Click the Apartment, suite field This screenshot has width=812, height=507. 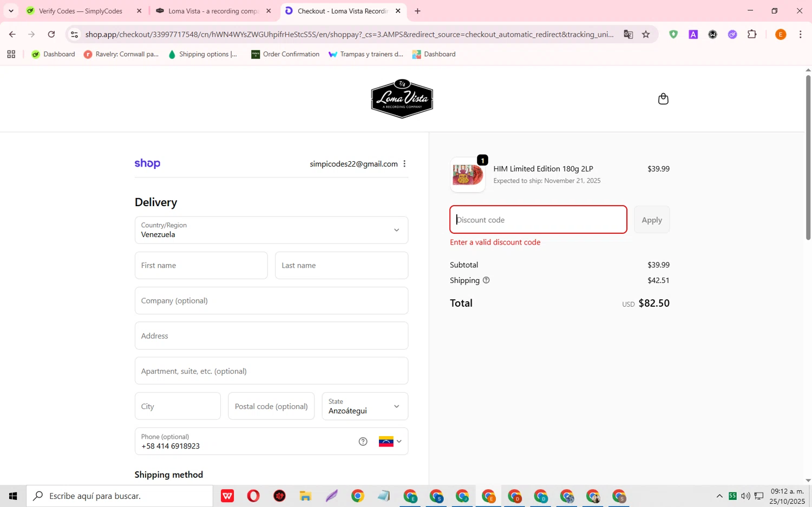[x=271, y=371]
